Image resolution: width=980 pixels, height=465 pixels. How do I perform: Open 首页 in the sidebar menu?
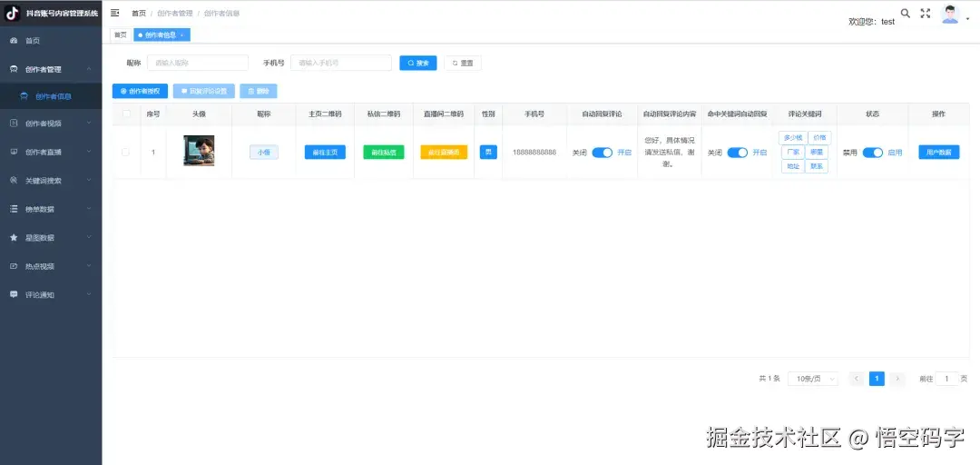point(51,41)
